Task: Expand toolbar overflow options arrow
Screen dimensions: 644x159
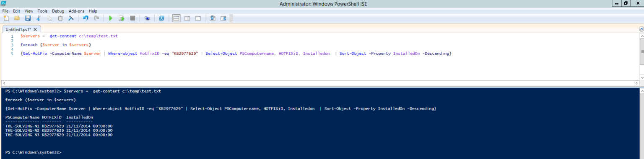Action: coord(231,18)
